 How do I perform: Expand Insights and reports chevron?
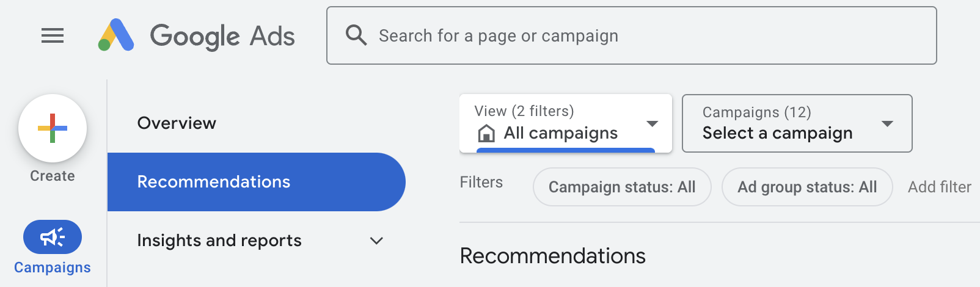click(x=377, y=241)
